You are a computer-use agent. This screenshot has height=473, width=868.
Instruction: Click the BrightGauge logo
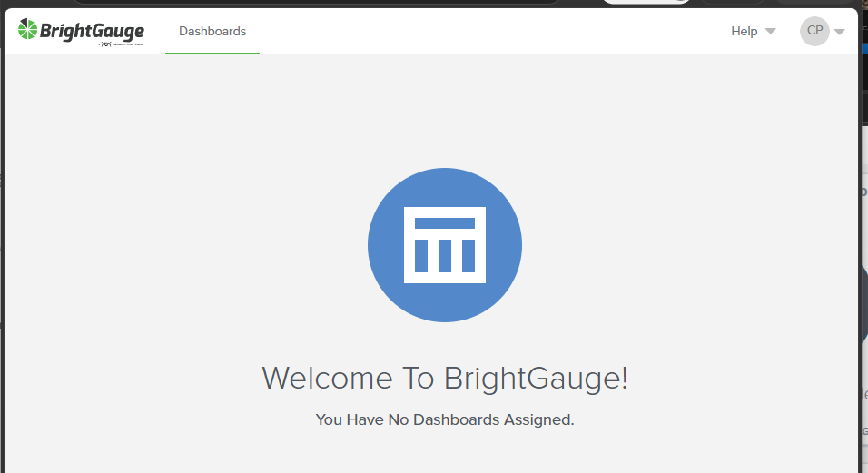(81, 32)
